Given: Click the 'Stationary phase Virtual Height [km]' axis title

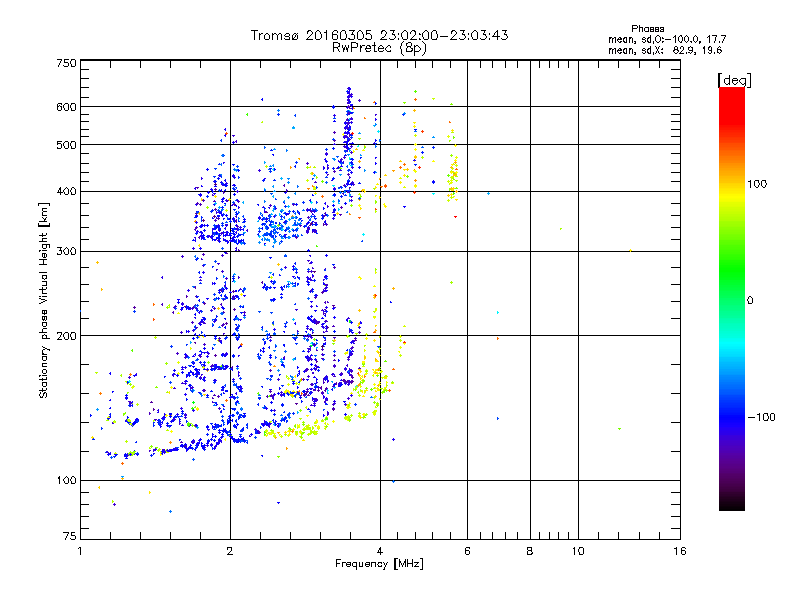Looking at the screenshot, I should (x=44, y=300).
